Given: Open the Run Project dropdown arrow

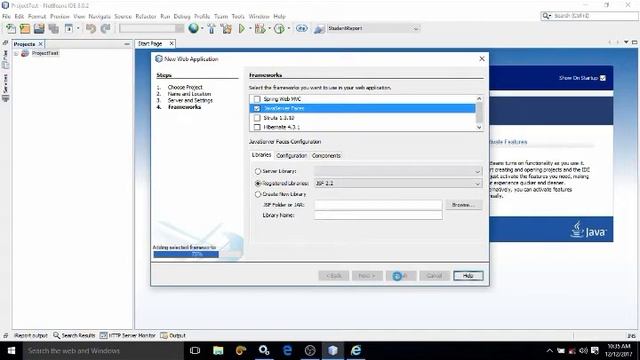Looking at the screenshot, I should [250, 29].
